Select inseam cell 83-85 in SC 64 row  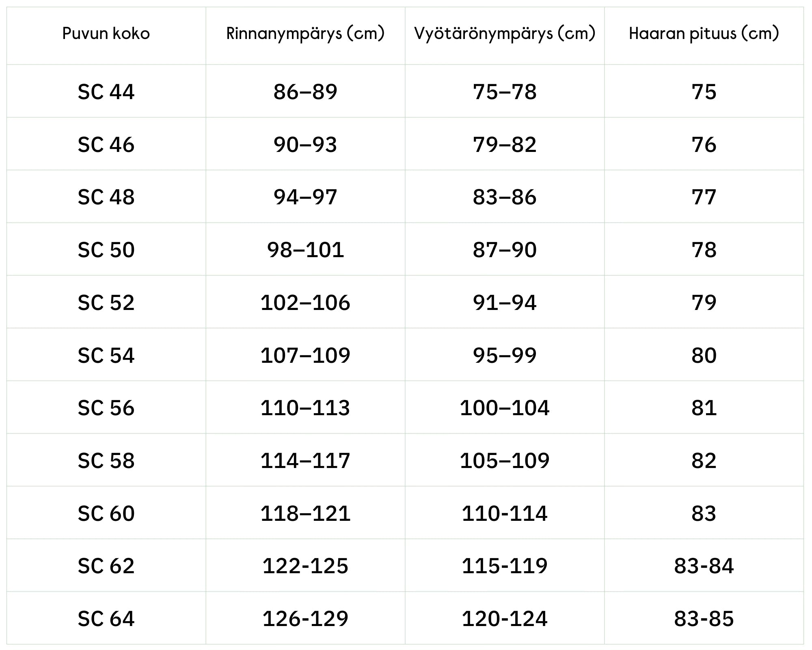coord(704,619)
